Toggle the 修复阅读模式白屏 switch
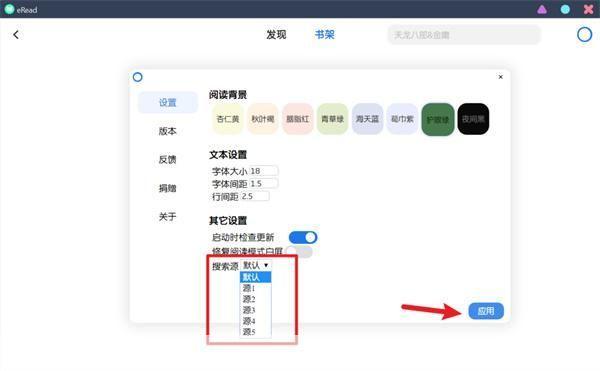 [x=300, y=251]
